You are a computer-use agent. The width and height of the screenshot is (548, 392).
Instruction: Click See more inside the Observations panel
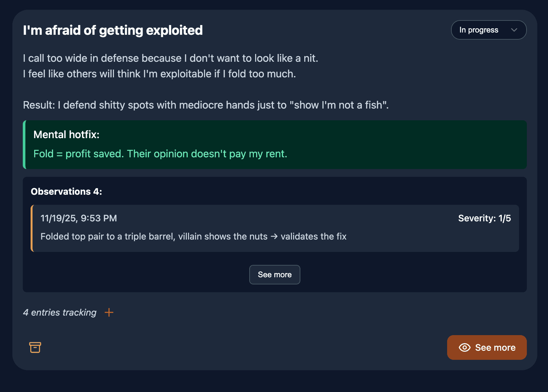click(274, 274)
